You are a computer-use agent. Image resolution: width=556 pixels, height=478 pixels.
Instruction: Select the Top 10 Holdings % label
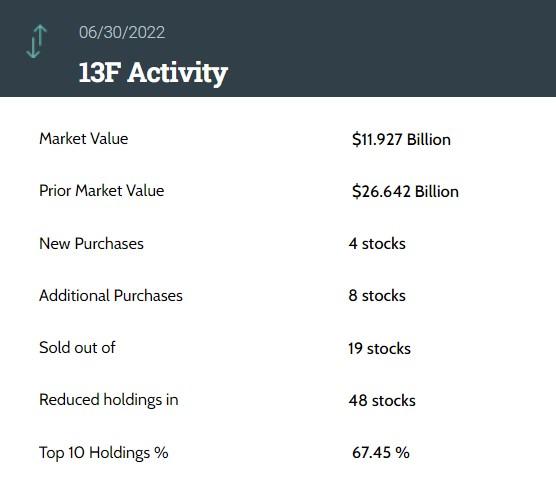tap(104, 453)
